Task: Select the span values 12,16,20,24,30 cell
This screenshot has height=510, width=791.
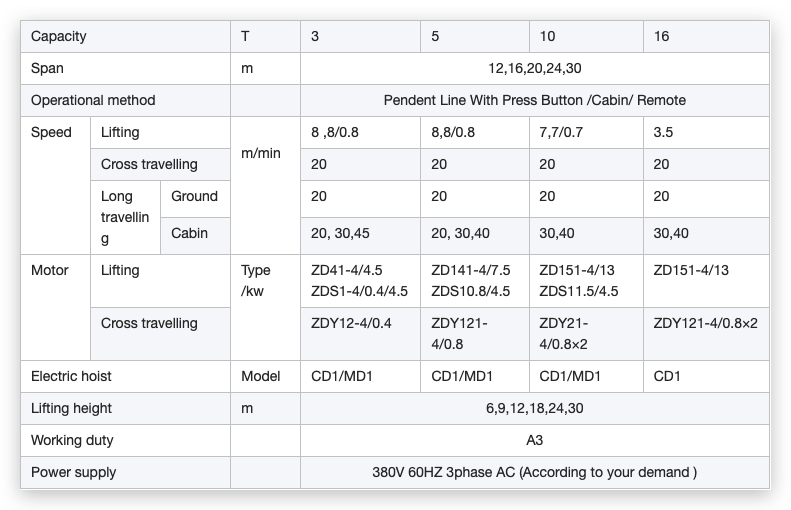Action: 535,69
